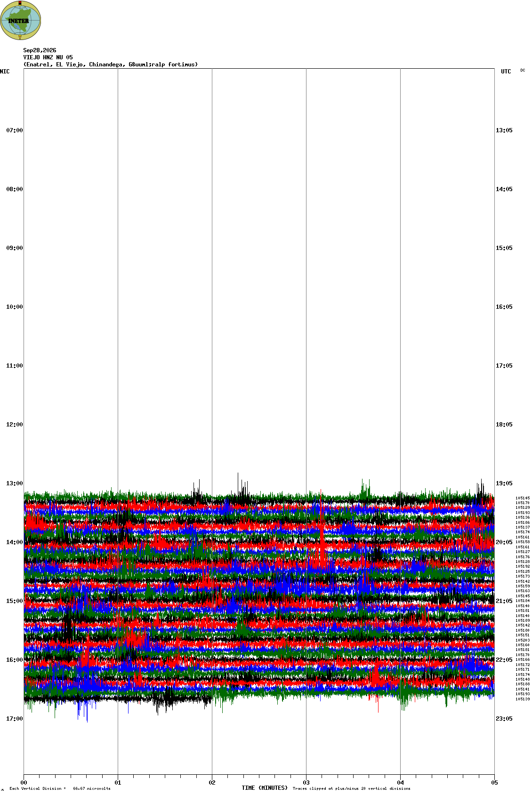Screen dimensions: 532x795
Task: Click the 23:05 UTC time label
Action: pos(504,719)
